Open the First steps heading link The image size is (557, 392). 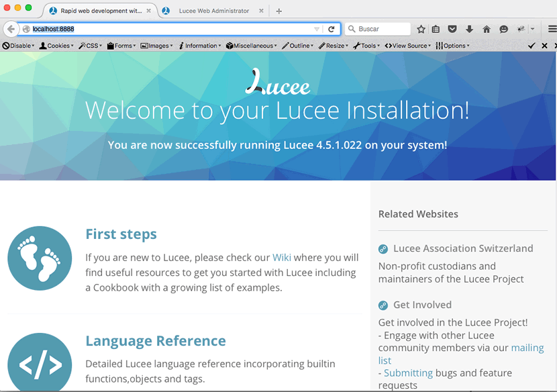pos(121,234)
